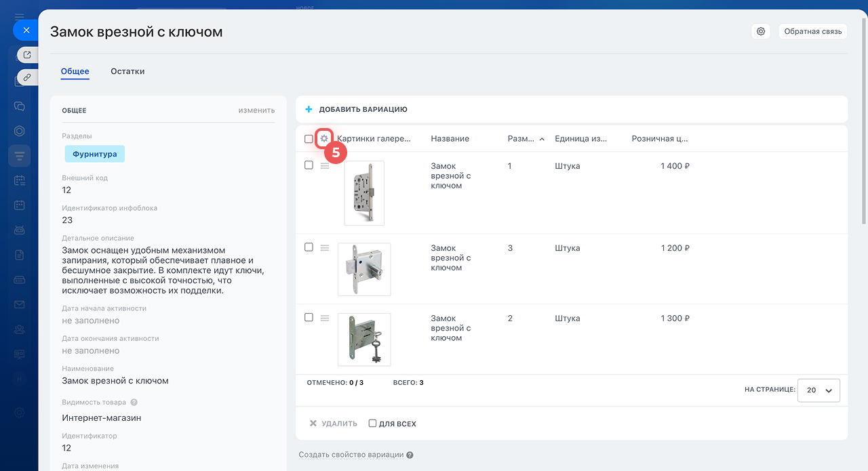Click the blue close slider button

coord(26,30)
